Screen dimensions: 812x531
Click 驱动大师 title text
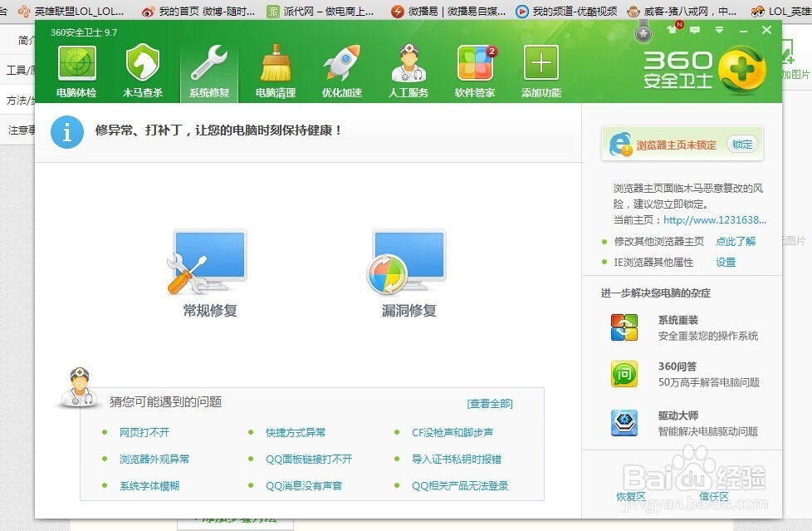coord(677,415)
